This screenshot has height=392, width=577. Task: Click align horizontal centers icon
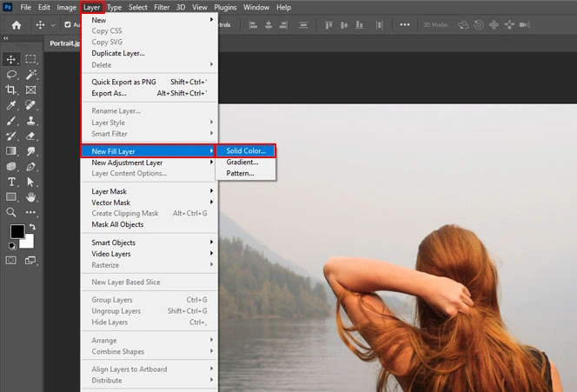point(269,24)
